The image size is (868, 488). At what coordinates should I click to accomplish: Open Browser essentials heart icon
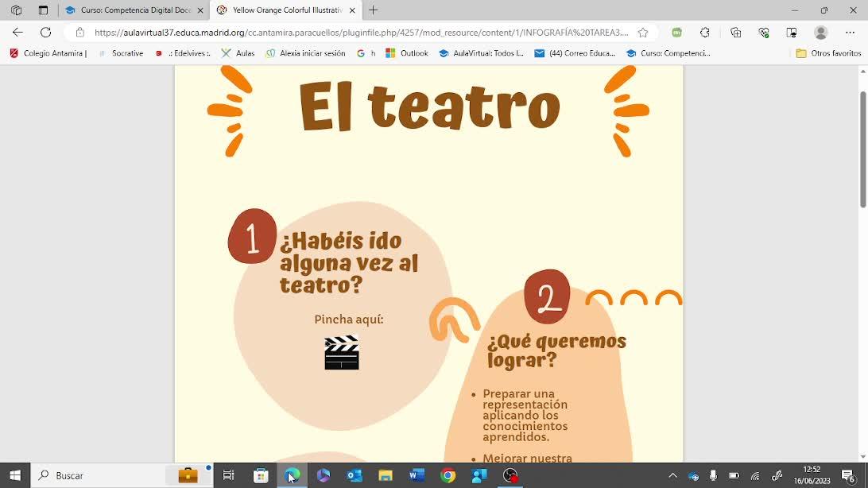click(x=763, y=33)
